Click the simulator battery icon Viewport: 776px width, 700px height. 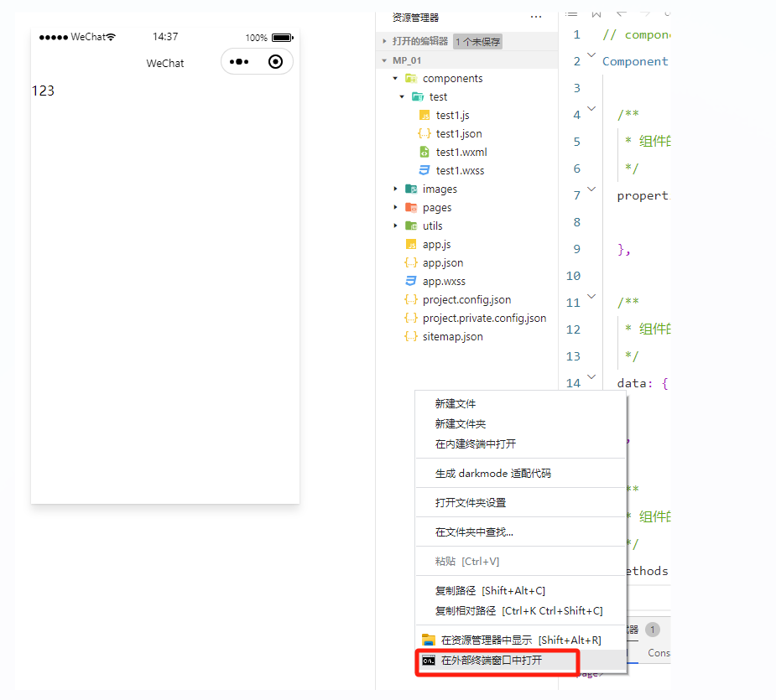click(283, 38)
